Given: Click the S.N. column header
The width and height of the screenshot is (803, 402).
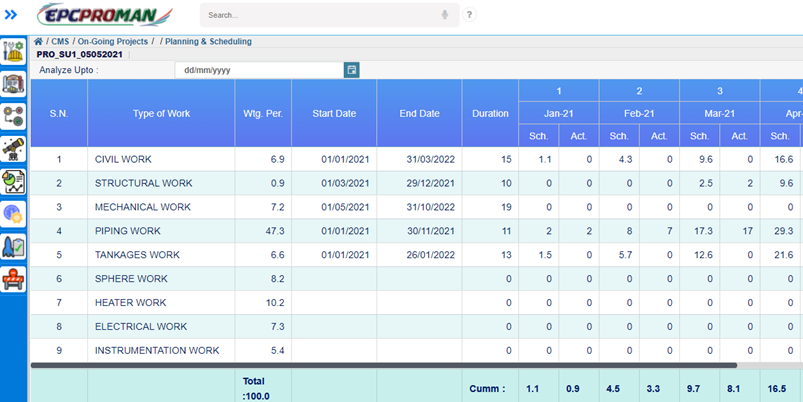Looking at the screenshot, I should point(59,114).
